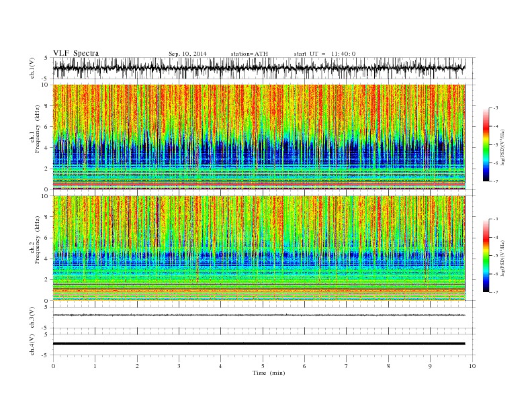Click the ch.2 "Frequency (kHz)" axis label
Image resolution: width=532 pixels, height=411 pixels.
(38, 240)
